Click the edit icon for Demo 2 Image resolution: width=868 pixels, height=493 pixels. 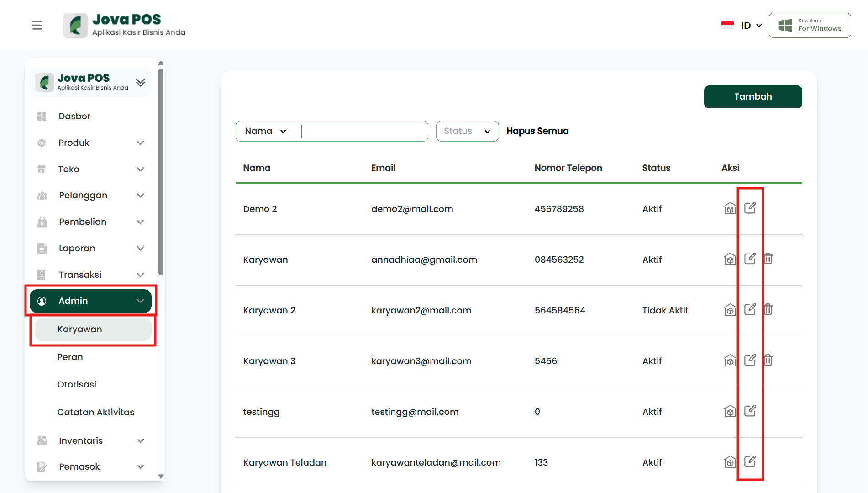pos(750,208)
